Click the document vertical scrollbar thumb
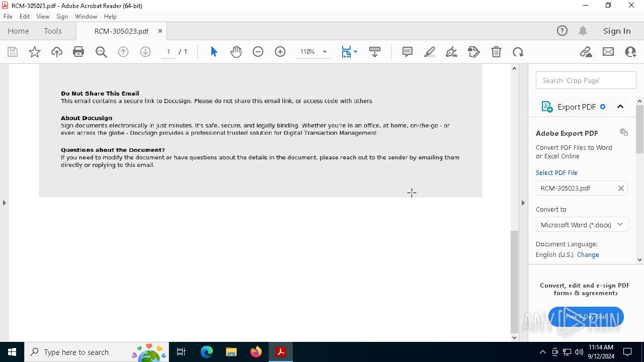644x362 pixels. 514,282
